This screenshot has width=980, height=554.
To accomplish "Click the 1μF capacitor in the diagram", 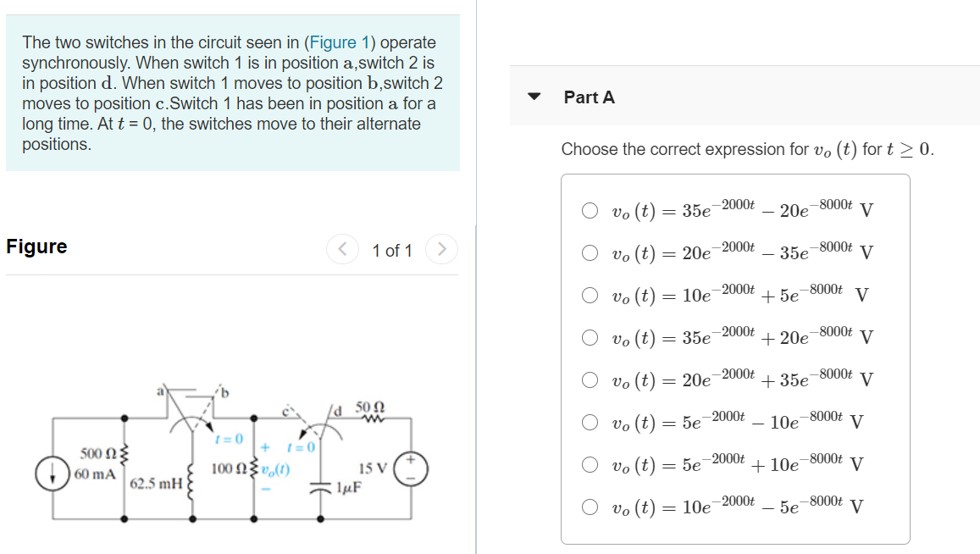I will [325, 487].
